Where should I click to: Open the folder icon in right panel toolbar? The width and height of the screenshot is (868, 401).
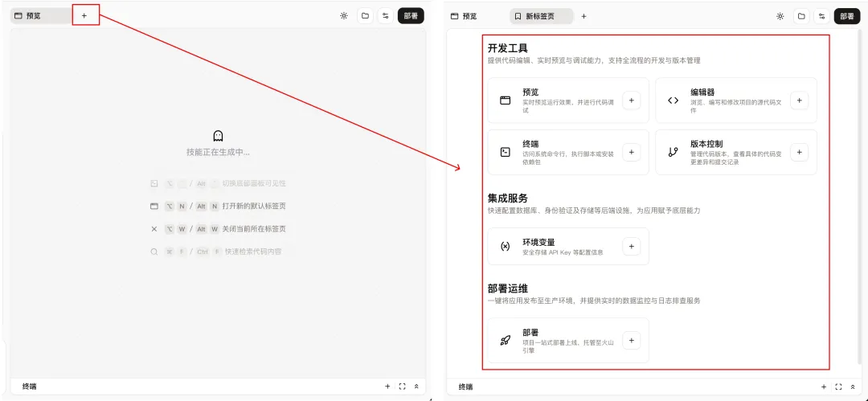[801, 15]
